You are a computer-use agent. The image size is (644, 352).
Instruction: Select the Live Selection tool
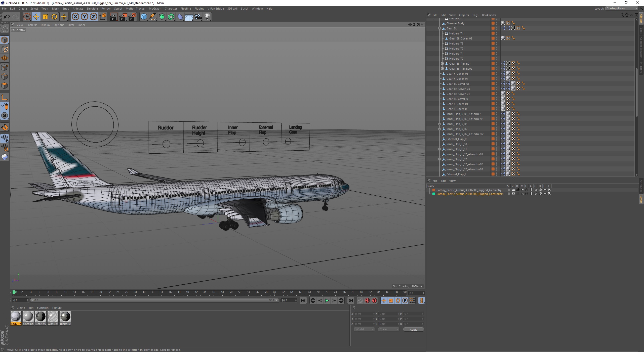pyautogui.click(x=27, y=17)
